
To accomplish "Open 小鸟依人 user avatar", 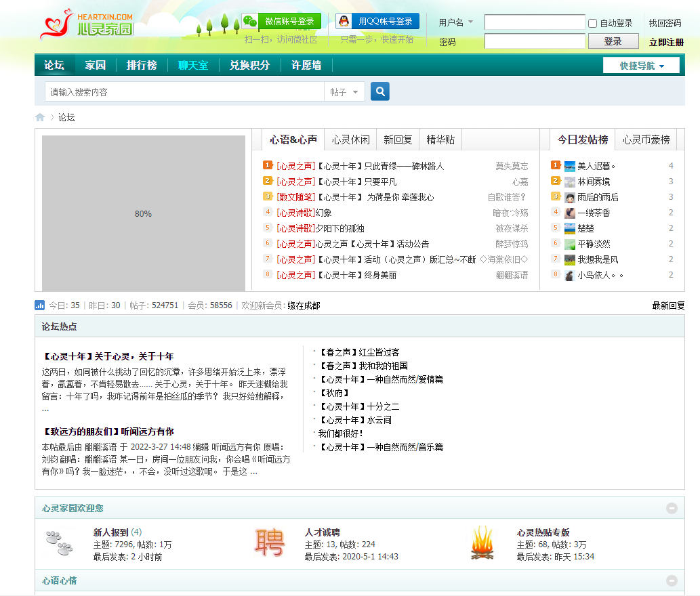I will (570, 276).
